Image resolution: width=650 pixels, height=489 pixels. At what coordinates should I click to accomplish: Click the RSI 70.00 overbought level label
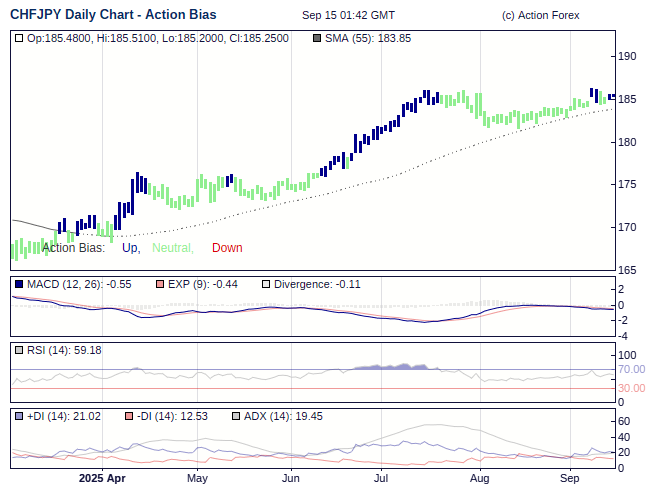click(631, 369)
